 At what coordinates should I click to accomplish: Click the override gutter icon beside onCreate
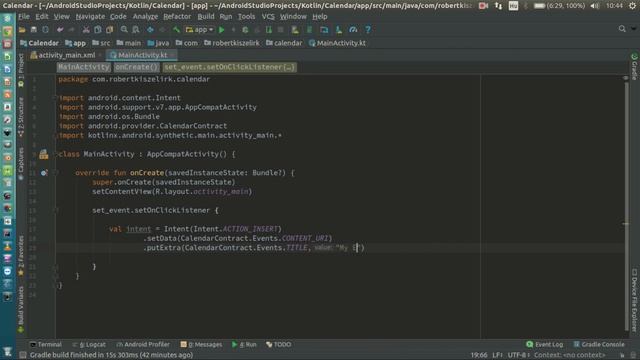[x=44, y=173]
